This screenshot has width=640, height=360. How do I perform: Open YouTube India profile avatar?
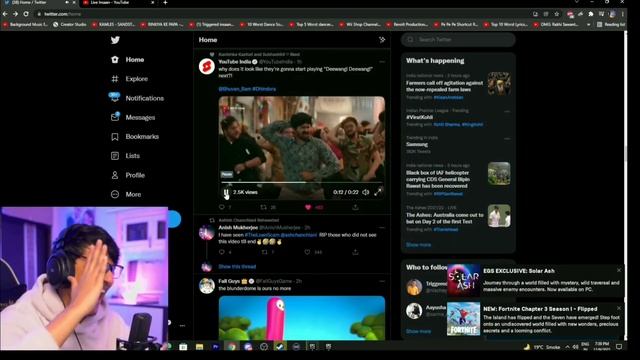pos(207,66)
